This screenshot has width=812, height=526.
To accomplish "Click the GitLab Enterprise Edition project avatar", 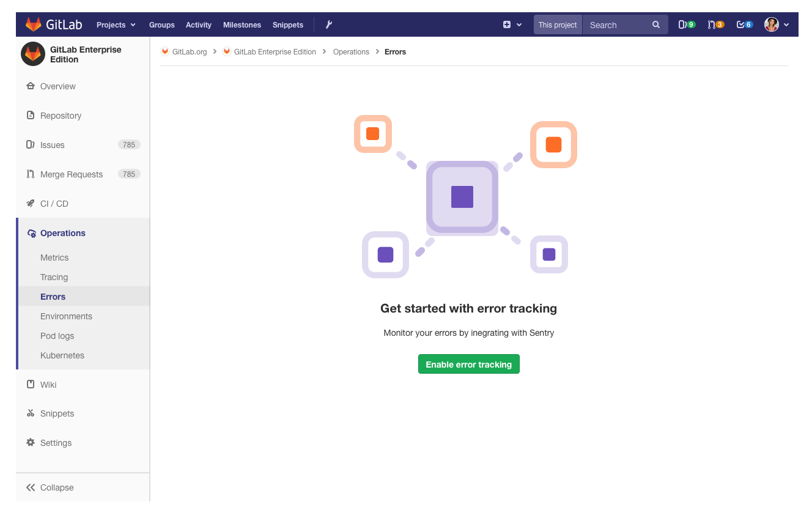I will pyautogui.click(x=32, y=54).
